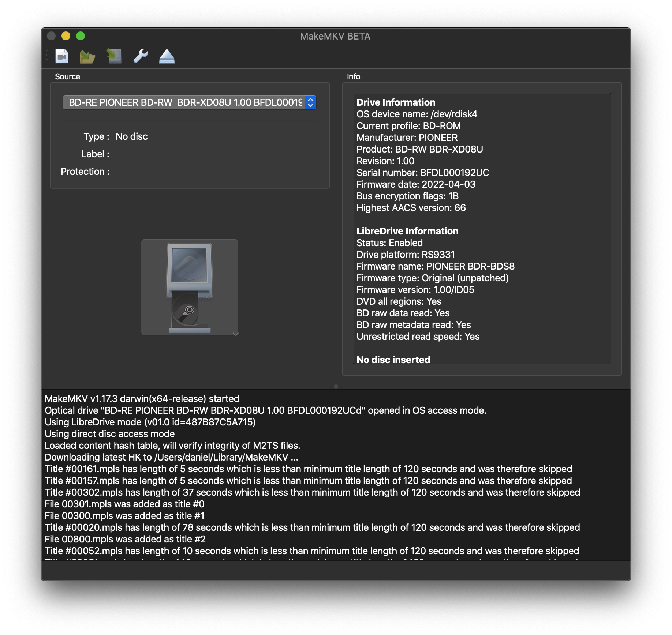Click the 'Protection :' field label
This screenshot has height=635, width=672.
(85, 172)
